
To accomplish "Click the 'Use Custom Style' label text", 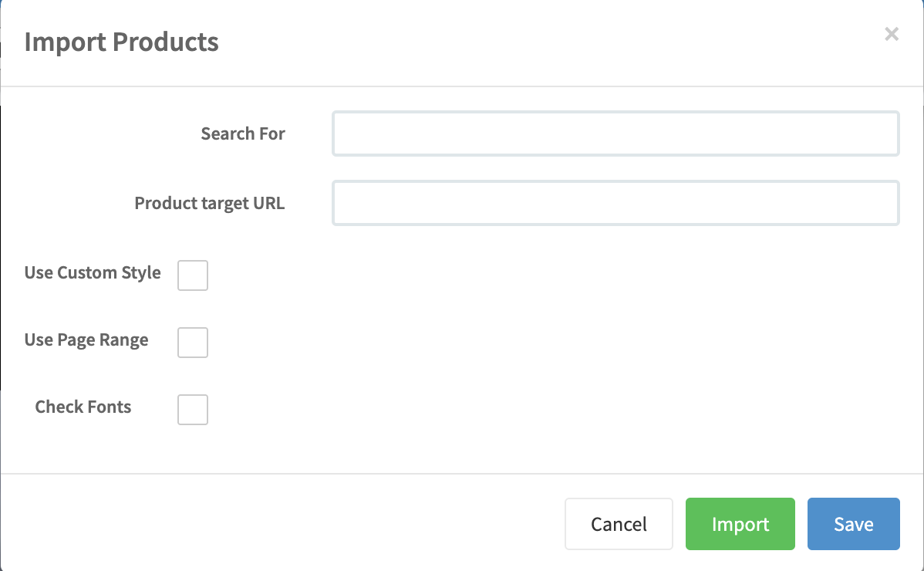I will tap(93, 273).
